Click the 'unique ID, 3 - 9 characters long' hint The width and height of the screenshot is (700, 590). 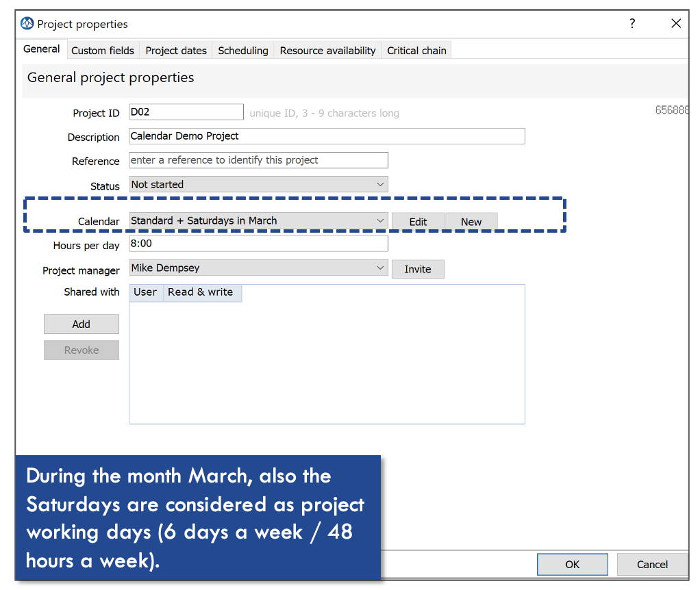[324, 113]
